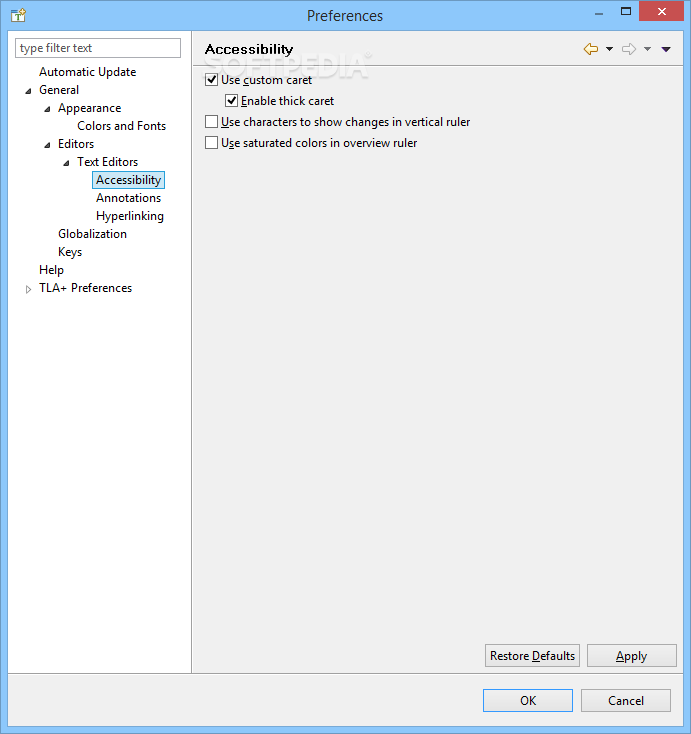
Task: Minimize the Preferences window
Action: coord(599,13)
